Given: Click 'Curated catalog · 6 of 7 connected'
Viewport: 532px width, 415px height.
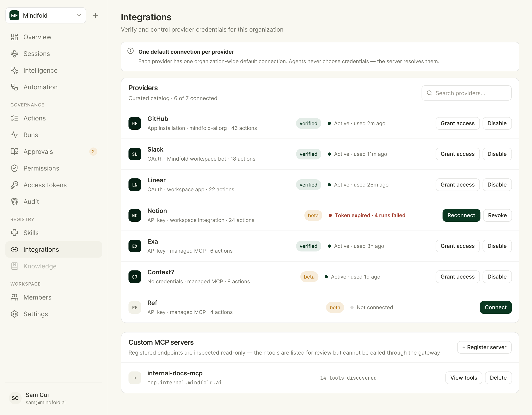Looking at the screenshot, I should point(173,98).
